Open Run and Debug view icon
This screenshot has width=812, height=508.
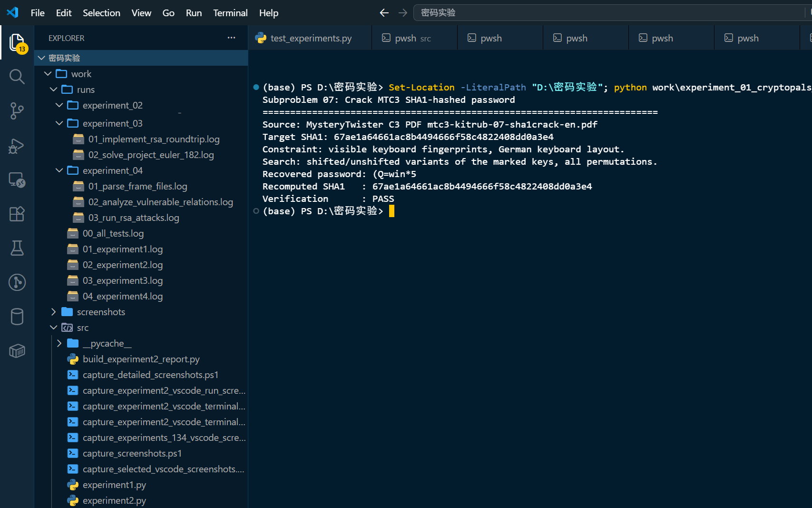coord(17,145)
